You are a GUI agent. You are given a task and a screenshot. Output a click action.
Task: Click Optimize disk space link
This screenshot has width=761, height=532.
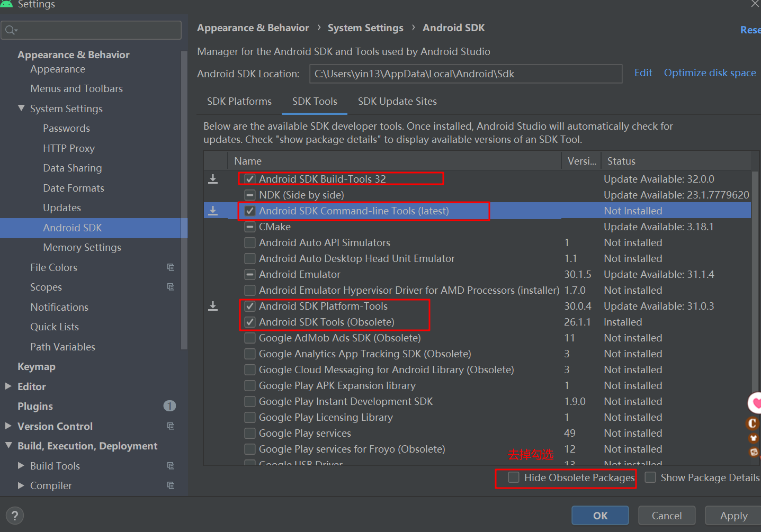tap(710, 73)
